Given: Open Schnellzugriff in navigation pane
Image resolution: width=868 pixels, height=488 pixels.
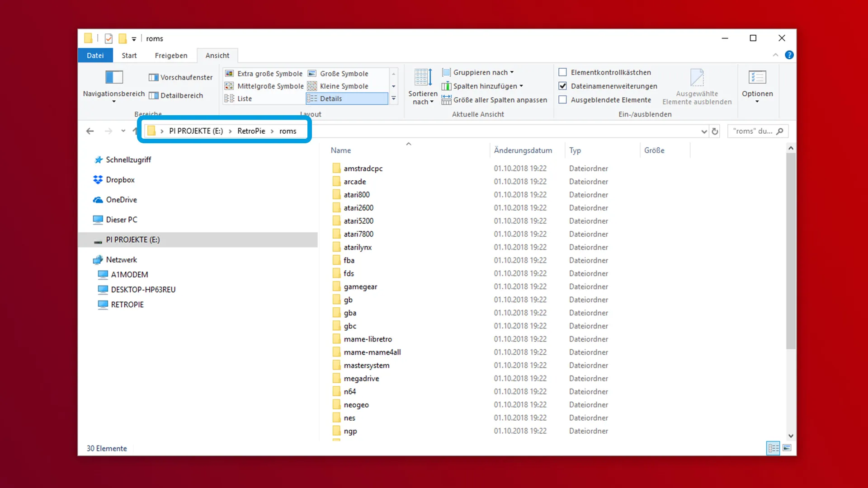Looking at the screenshot, I should tap(128, 160).
